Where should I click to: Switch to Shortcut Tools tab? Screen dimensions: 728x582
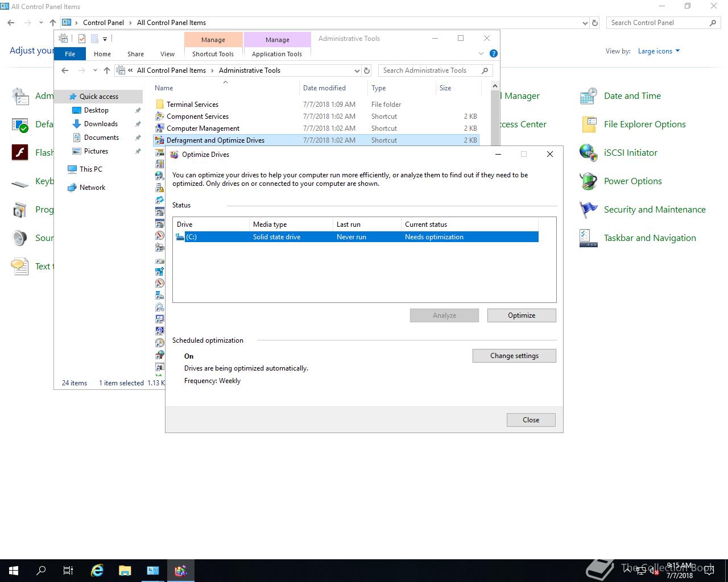213,54
